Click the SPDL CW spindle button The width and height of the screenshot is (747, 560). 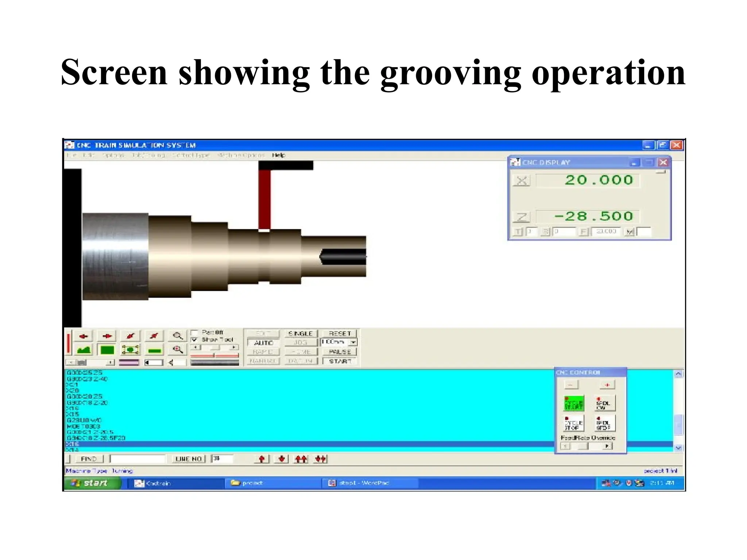(605, 403)
